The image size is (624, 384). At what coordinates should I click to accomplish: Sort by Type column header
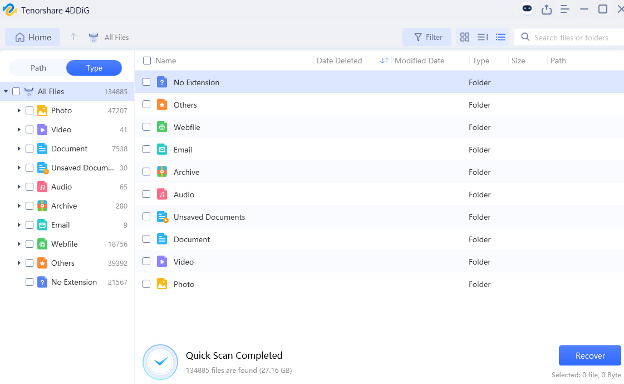point(481,60)
